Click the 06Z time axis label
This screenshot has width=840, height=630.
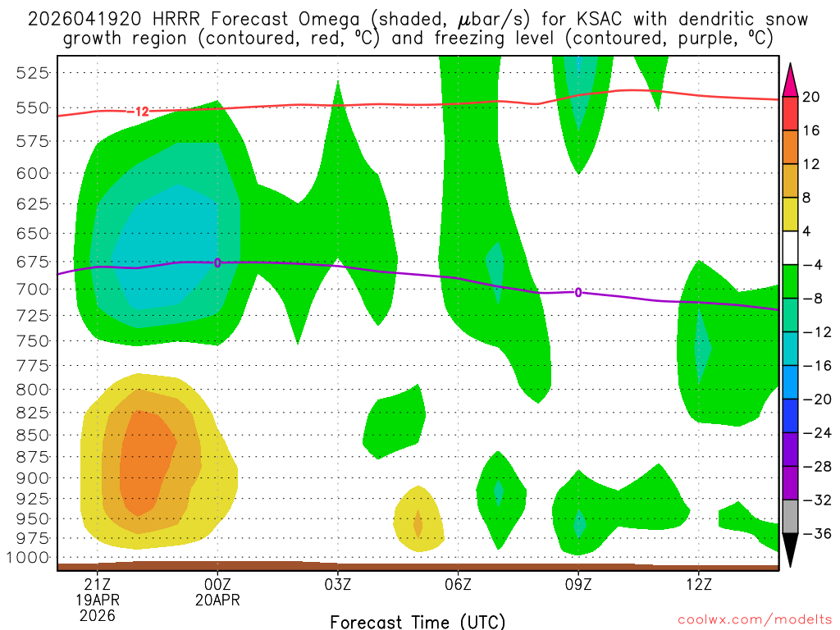click(458, 584)
